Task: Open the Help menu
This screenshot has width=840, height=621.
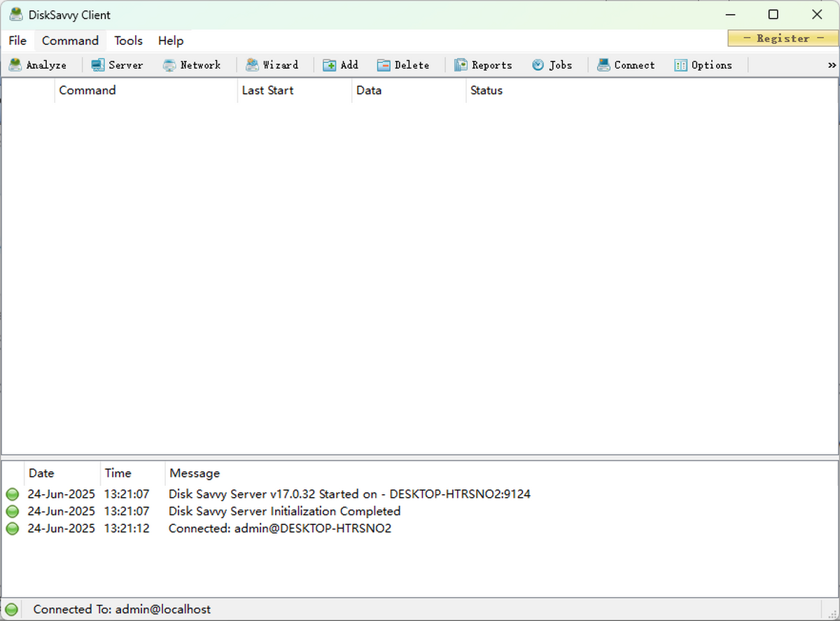Action: pyautogui.click(x=170, y=41)
